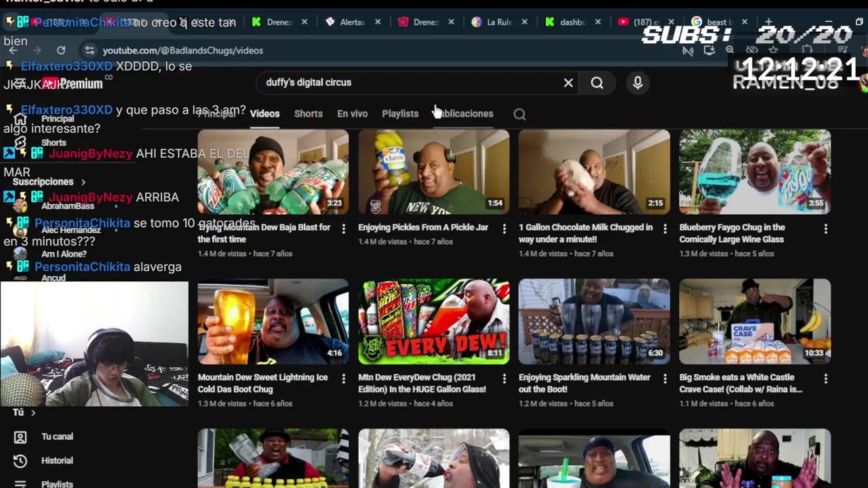Open the Enjoying Pickles From A Pickle Jar title
This screenshot has width=868, height=488.
pos(423,227)
